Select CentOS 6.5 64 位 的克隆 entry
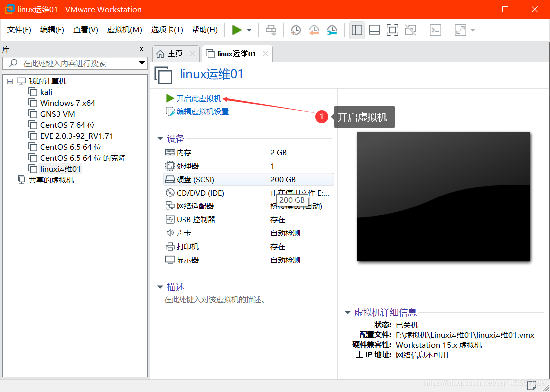Image resolution: width=550 pixels, height=392 pixels. (83, 158)
